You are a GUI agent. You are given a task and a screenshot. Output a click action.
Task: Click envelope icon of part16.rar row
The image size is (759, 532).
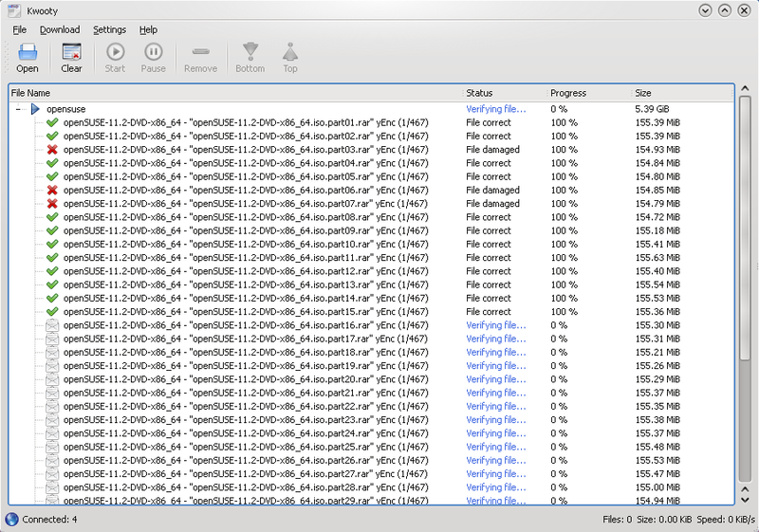click(52, 325)
